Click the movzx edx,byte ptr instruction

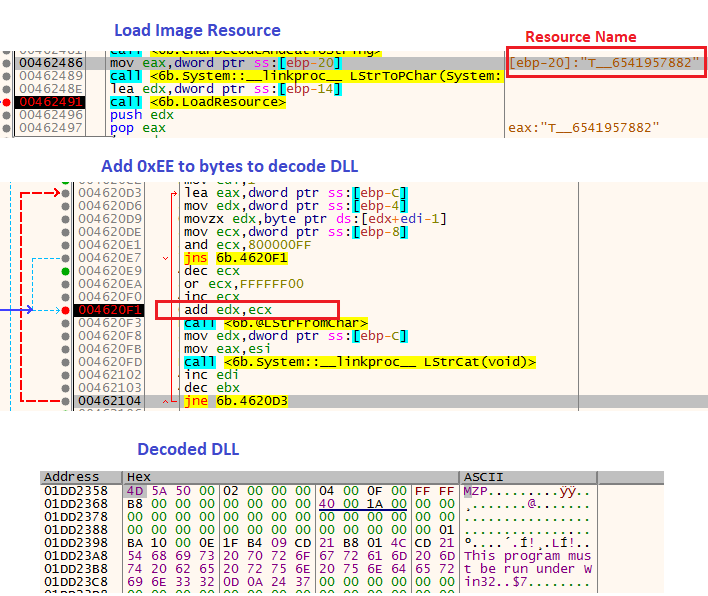[315, 219]
